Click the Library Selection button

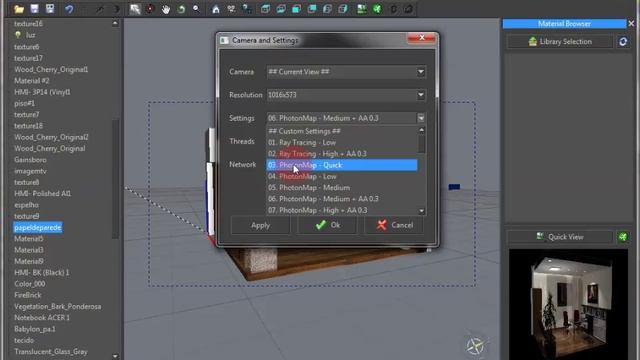(x=560, y=42)
